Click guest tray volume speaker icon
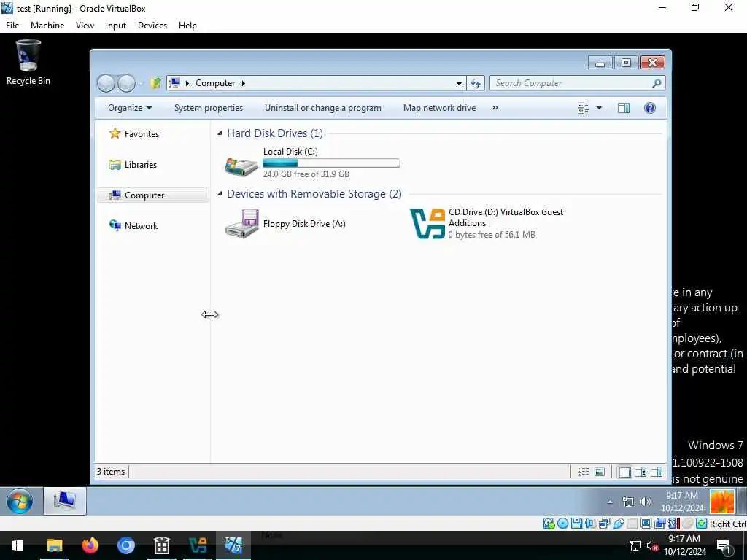Viewport: 747px width, 560px height. tap(645, 502)
